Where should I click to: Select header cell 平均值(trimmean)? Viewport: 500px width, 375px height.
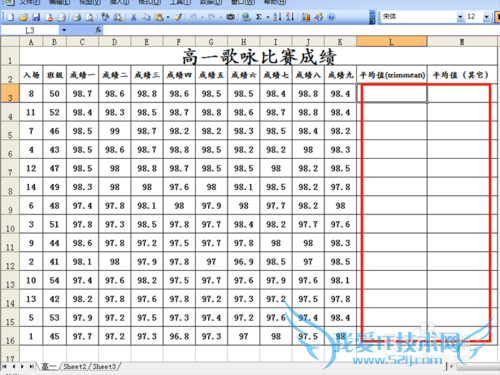(392, 75)
